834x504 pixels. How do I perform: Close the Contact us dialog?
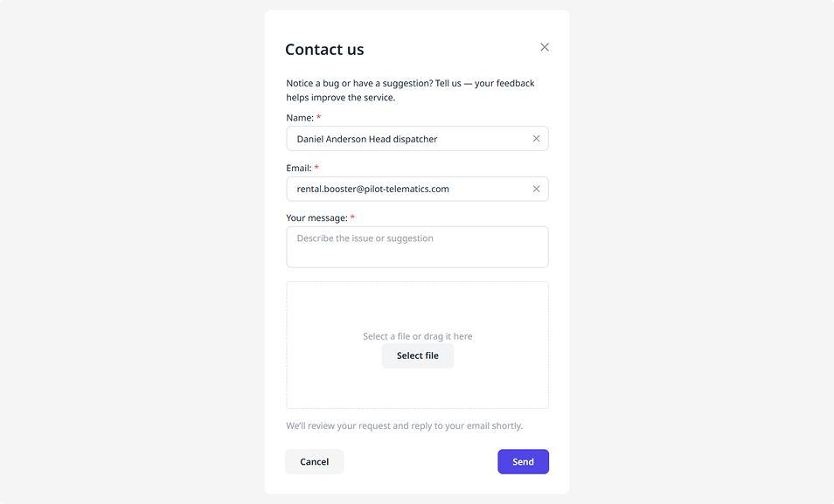[x=545, y=47]
